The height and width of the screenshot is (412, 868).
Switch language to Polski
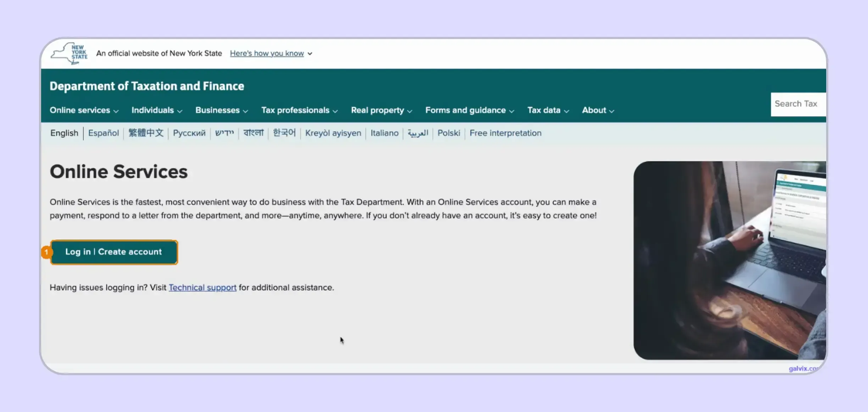449,133
